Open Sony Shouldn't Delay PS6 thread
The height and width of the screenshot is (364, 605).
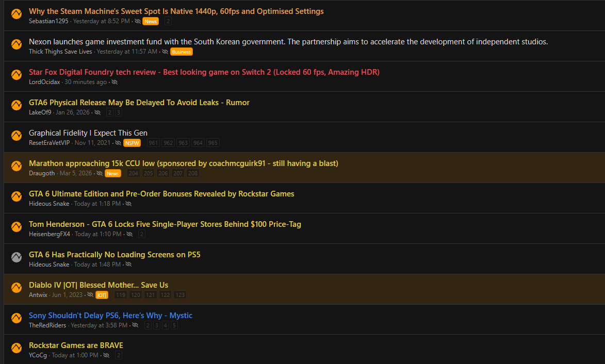point(110,316)
